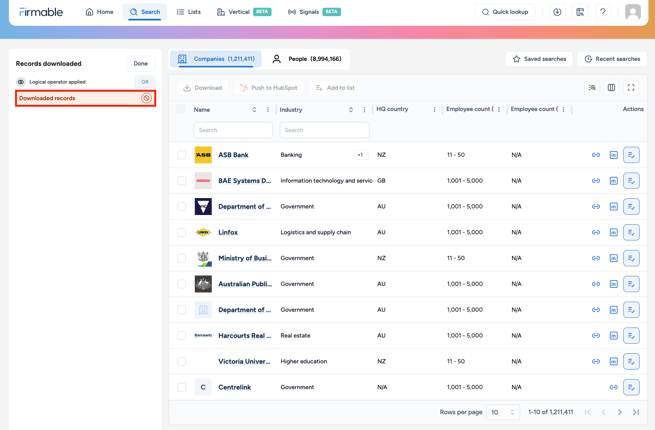Open HQ country column options menu
The image size is (655, 430).
pyautogui.click(x=434, y=109)
